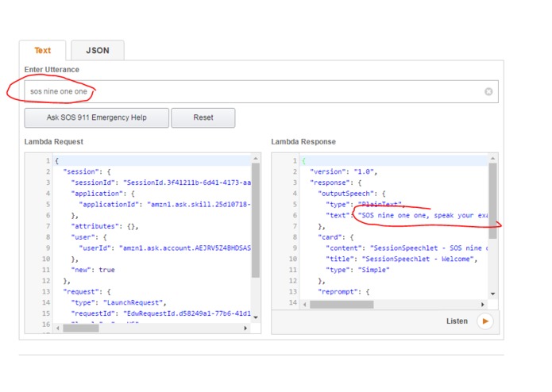
Task: Click Lambda Request horizontal scroll left arrow
Action: click(x=58, y=328)
